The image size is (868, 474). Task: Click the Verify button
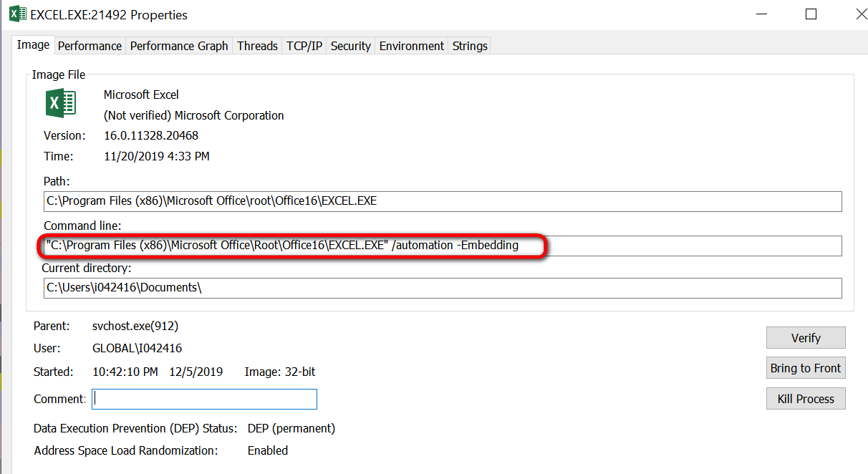806,338
